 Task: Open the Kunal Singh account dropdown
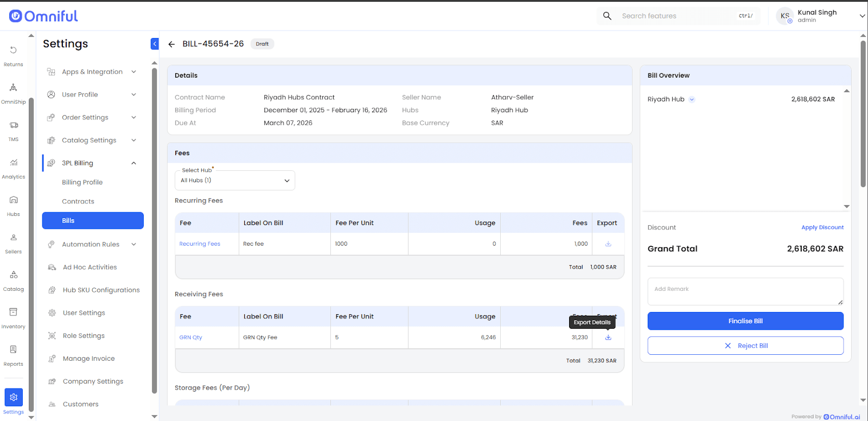pos(861,16)
